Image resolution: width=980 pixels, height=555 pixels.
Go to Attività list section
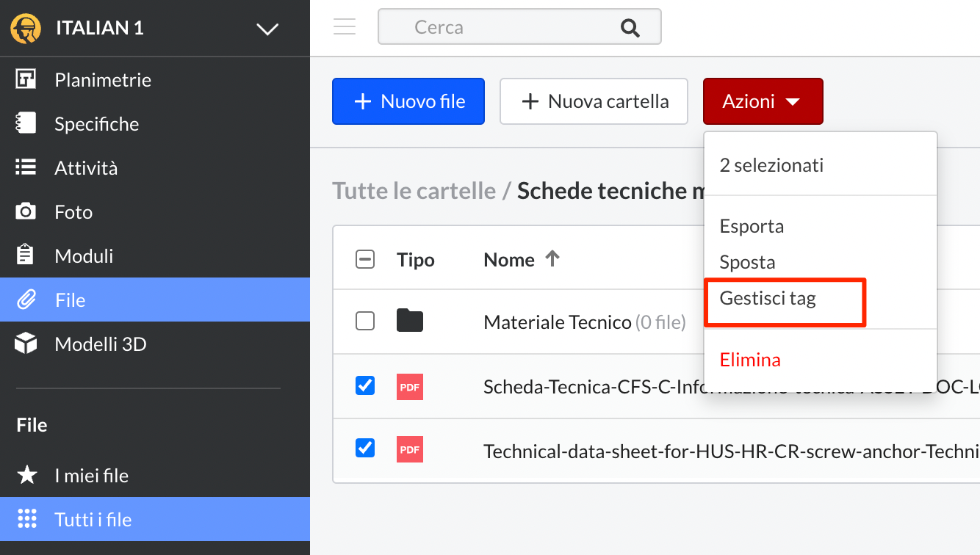(x=85, y=167)
